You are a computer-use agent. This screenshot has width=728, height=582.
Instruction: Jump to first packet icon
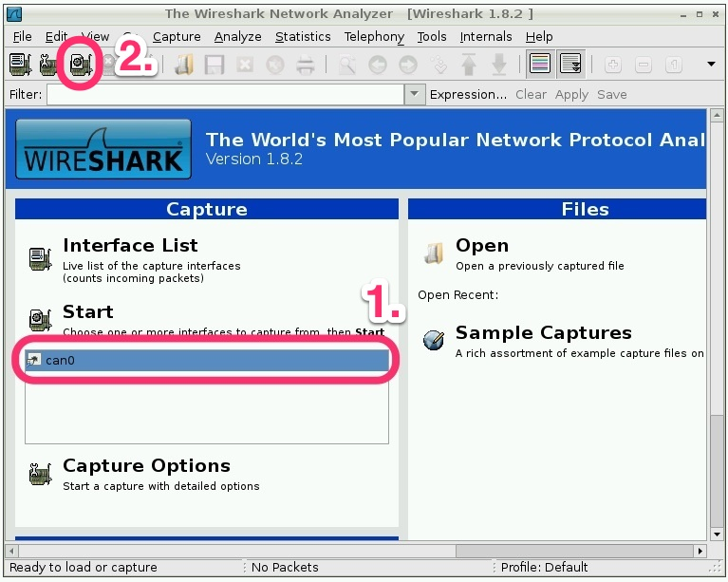(469, 65)
